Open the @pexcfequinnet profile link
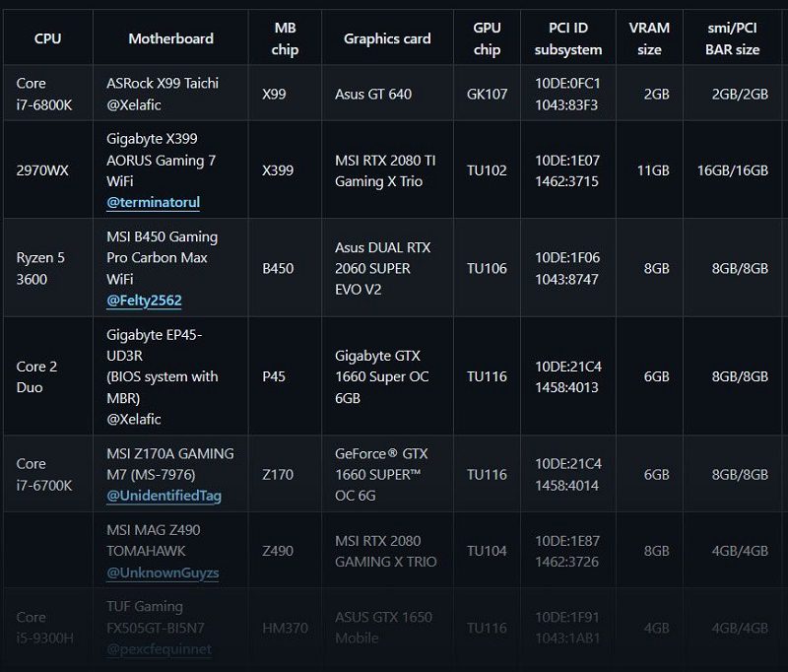 click(159, 649)
